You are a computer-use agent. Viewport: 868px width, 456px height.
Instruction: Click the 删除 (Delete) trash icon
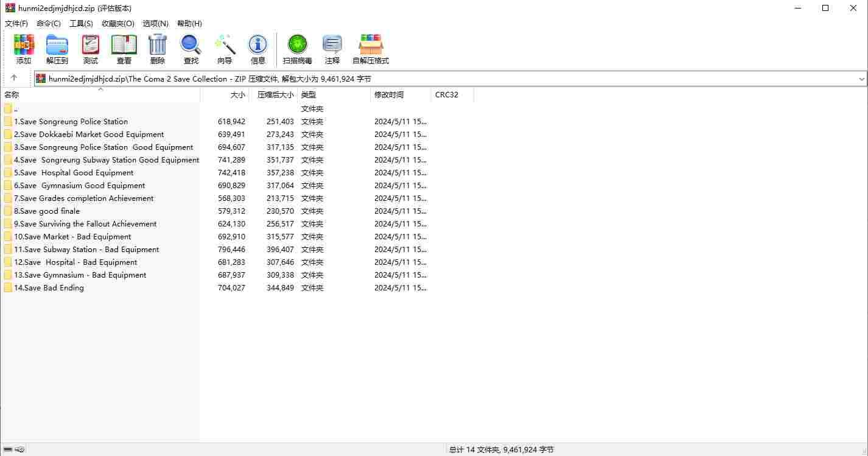tap(158, 49)
